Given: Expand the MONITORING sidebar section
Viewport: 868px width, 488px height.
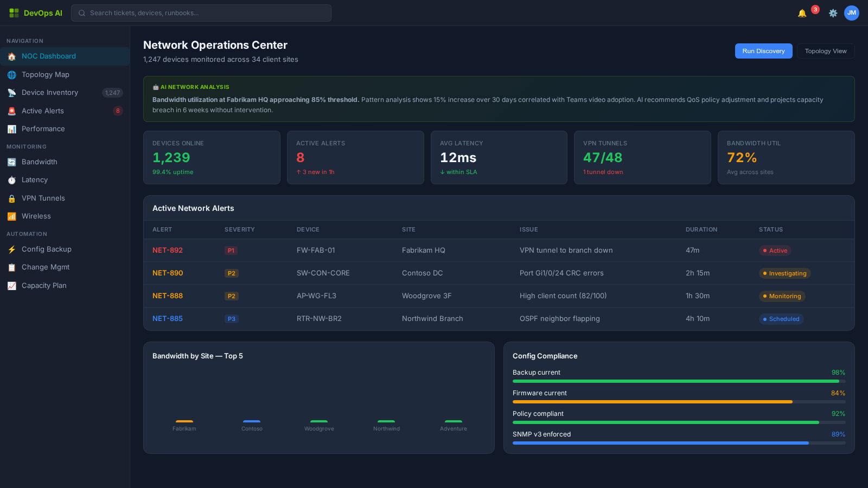Looking at the screenshot, I should [x=26, y=146].
